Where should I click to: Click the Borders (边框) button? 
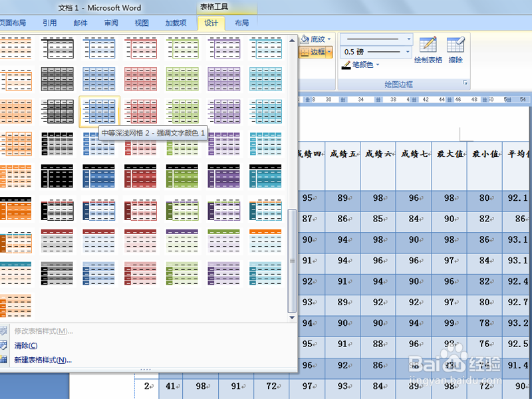(313, 52)
